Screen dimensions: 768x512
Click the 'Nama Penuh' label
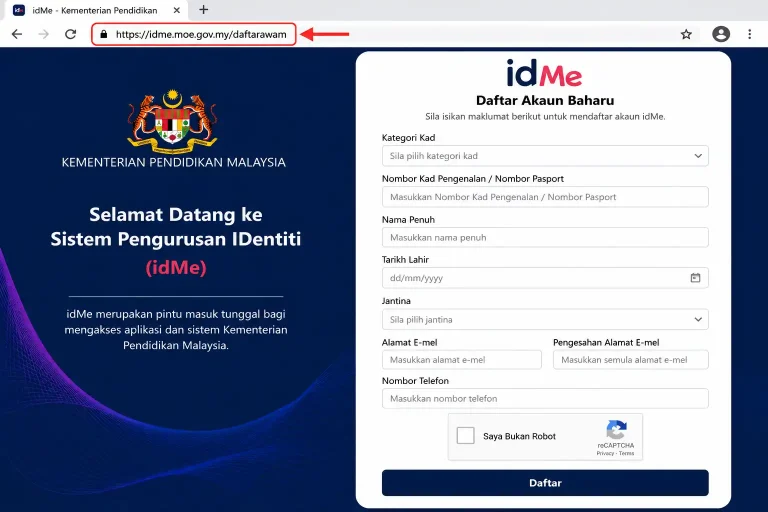(408, 219)
